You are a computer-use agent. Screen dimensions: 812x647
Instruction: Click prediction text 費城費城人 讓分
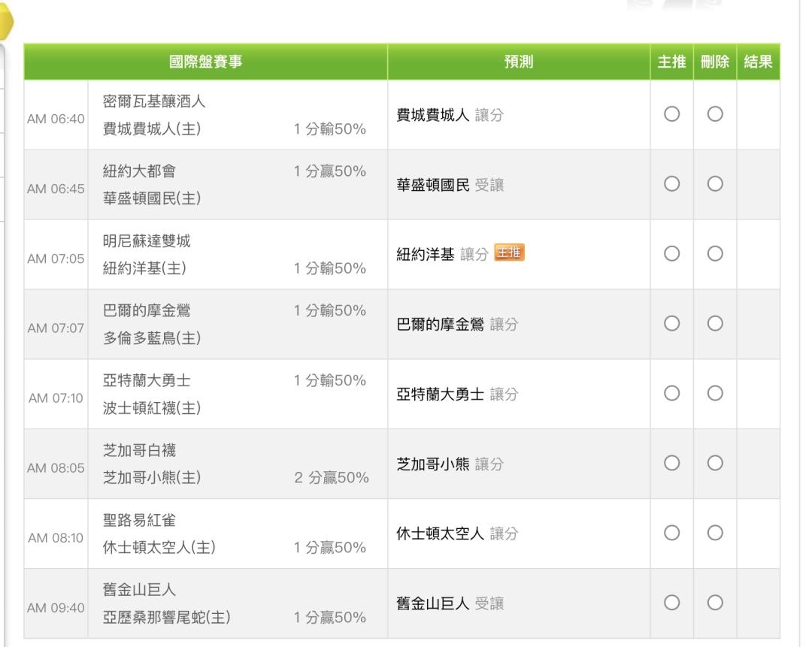click(450, 115)
